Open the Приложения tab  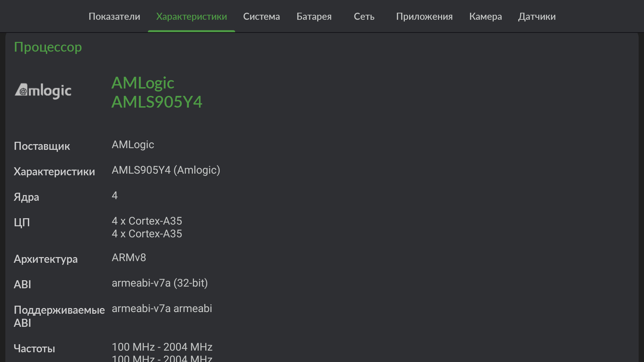point(424,16)
